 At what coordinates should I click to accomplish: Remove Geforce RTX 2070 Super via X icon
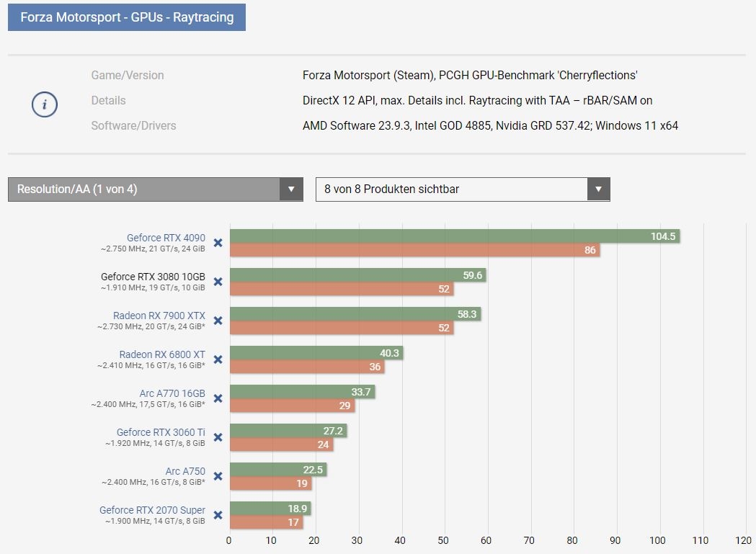point(218,515)
